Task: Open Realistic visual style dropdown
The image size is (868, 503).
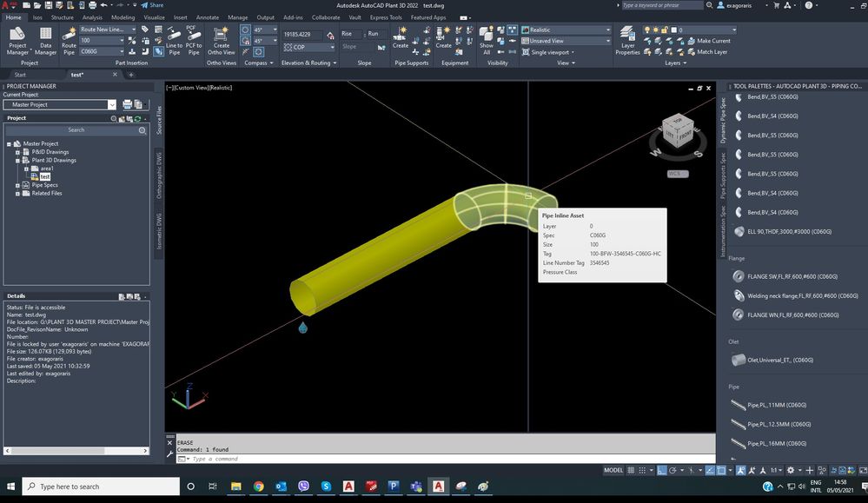Action: pyautogui.click(x=566, y=30)
